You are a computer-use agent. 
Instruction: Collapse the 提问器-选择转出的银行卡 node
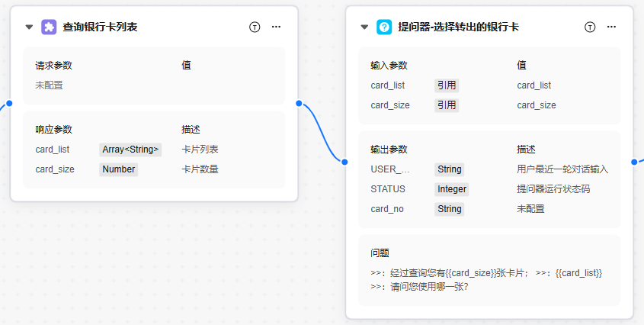click(364, 27)
